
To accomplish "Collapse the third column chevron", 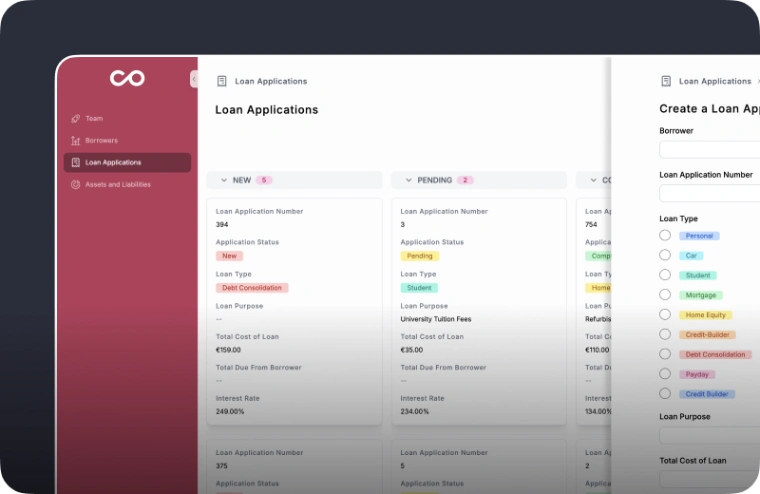I will point(593,180).
